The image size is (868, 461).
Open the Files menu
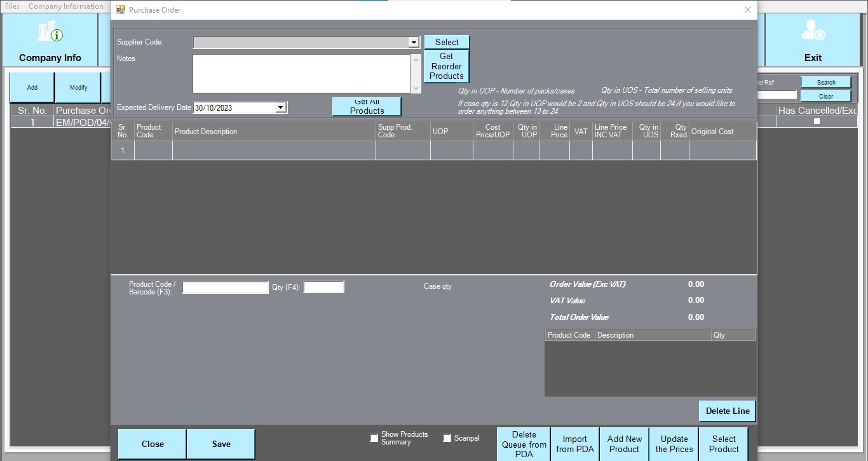[12, 6]
